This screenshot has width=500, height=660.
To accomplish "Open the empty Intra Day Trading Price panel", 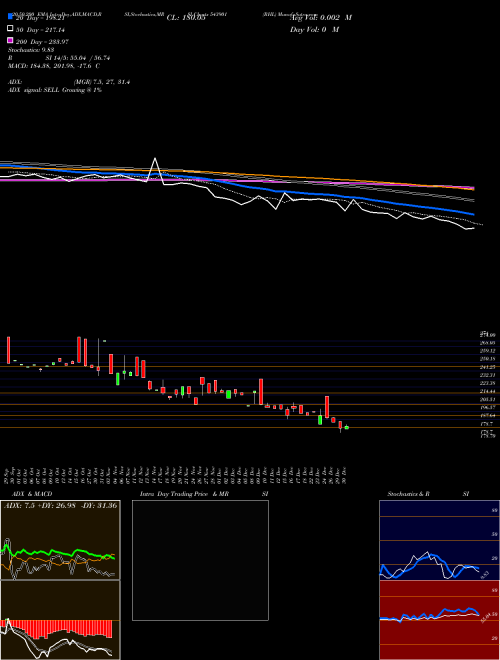I will (x=200, y=560).
